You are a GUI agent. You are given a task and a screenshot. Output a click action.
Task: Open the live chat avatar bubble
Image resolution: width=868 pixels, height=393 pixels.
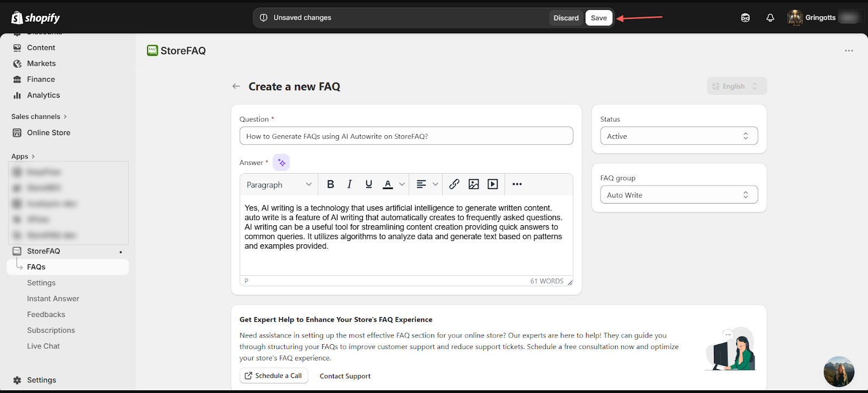(x=839, y=371)
